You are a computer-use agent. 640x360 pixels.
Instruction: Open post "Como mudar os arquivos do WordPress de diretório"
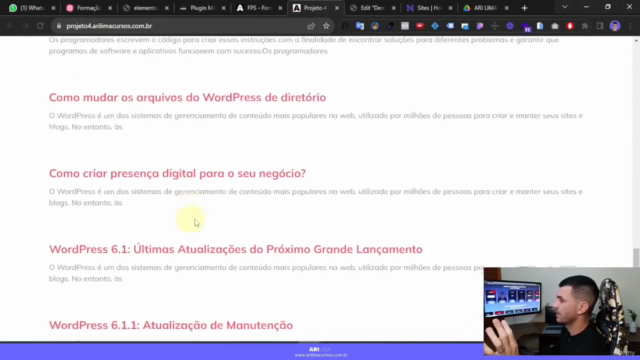187,98
